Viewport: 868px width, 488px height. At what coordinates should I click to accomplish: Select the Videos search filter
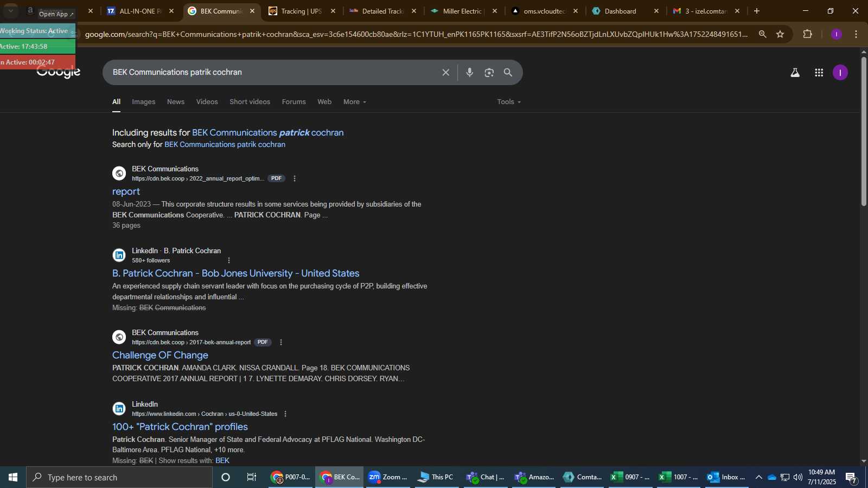click(207, 102)
